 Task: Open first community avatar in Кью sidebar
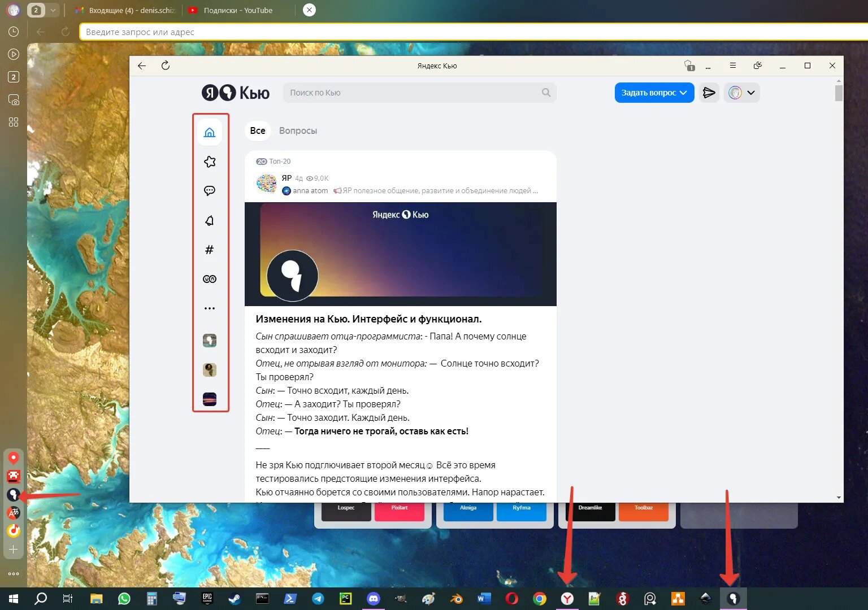click(210, 341)
